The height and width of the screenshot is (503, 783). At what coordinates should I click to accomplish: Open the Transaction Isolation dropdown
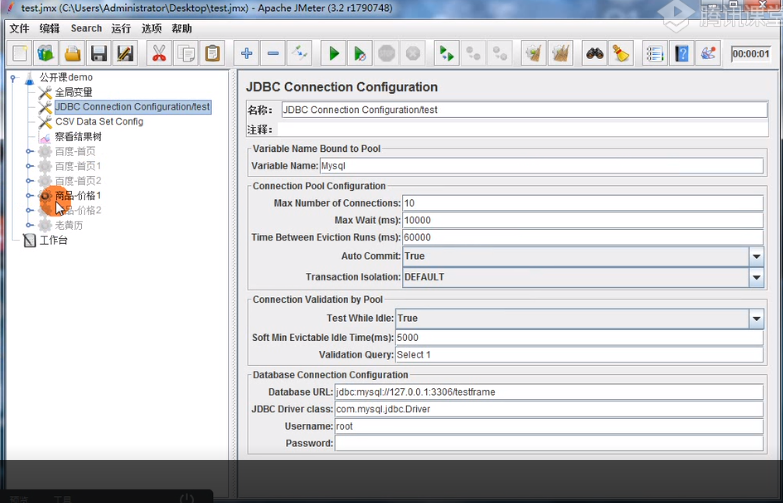point(757,277)
